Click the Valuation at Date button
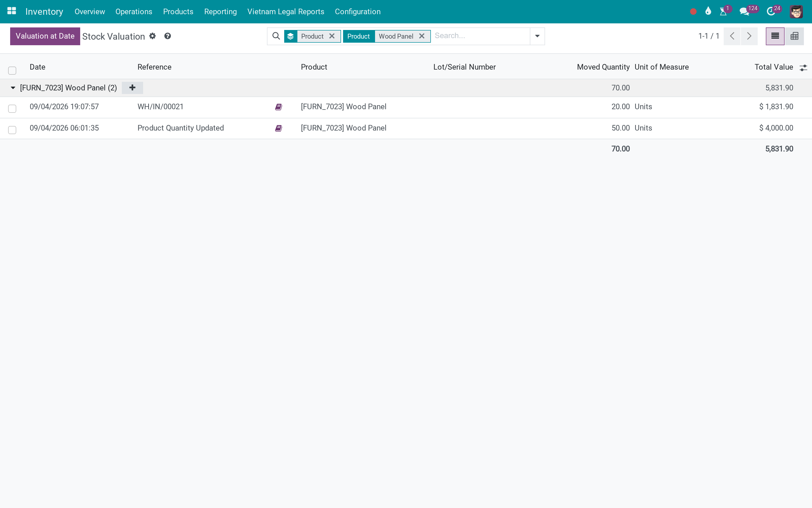Viewport: 812px width, 508px height. [45, 36]
